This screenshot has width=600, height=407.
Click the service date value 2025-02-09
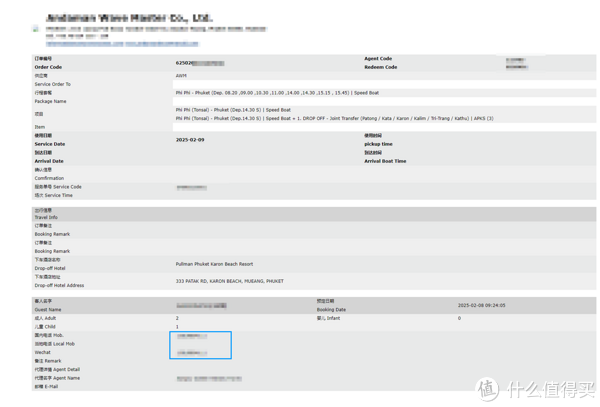click(190, 140)
